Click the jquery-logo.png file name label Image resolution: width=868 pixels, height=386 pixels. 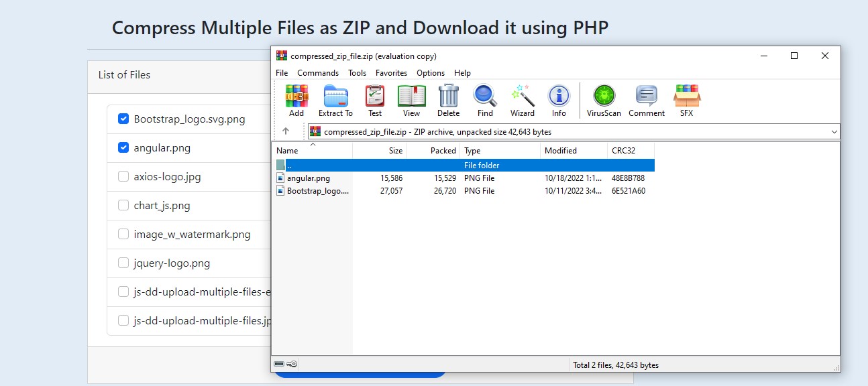tap(172, 263)
